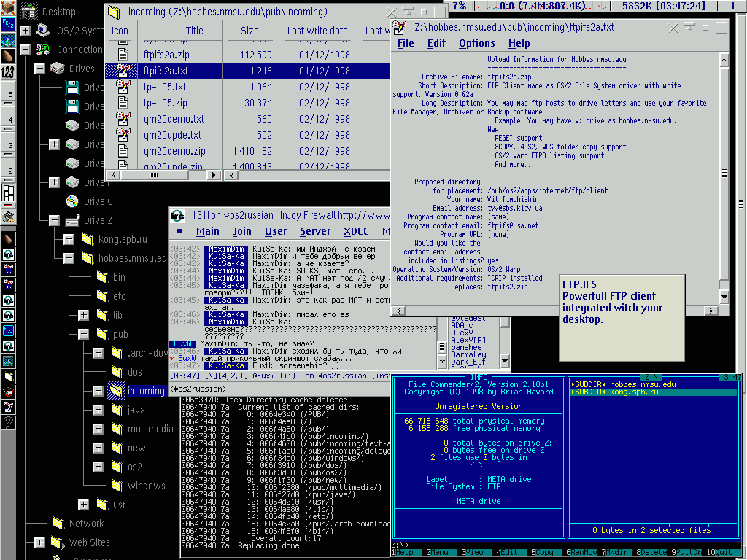This screenshot has width=747, height=560.
Task: Click the incoming window's horizontal scrollbar thumb
Action: pos(153,175)
